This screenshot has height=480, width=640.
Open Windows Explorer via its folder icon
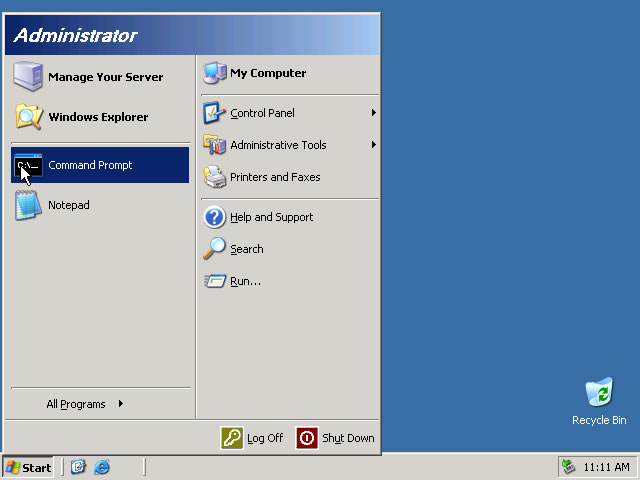[29, 117]
